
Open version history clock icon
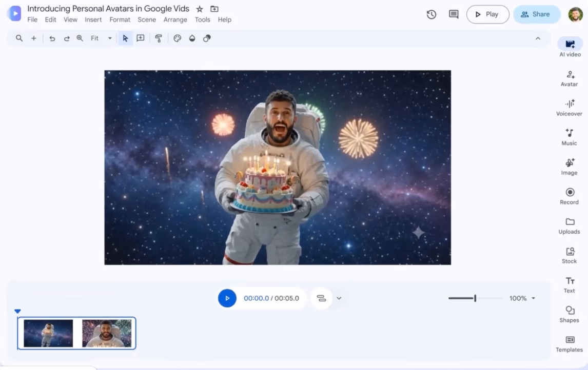point(431,14)
